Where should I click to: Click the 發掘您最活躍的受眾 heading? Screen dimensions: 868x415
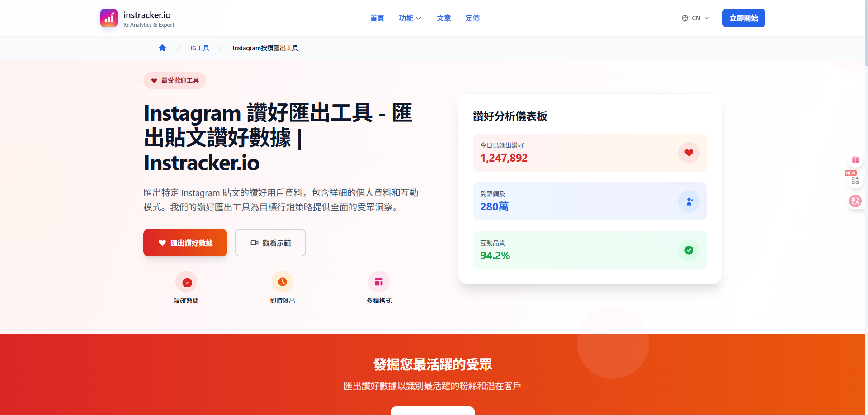433,364
